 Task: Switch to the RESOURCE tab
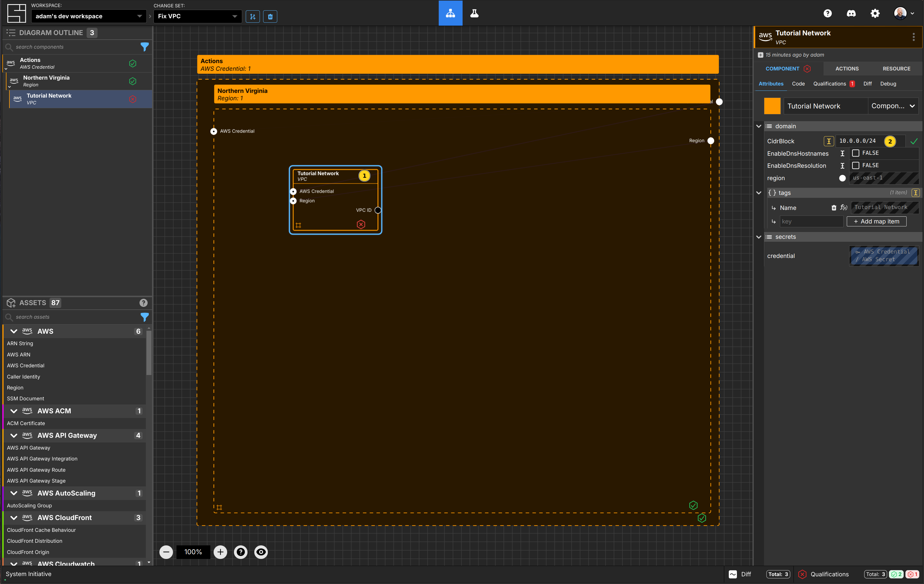pyautogui.click(x=896, y=69)
